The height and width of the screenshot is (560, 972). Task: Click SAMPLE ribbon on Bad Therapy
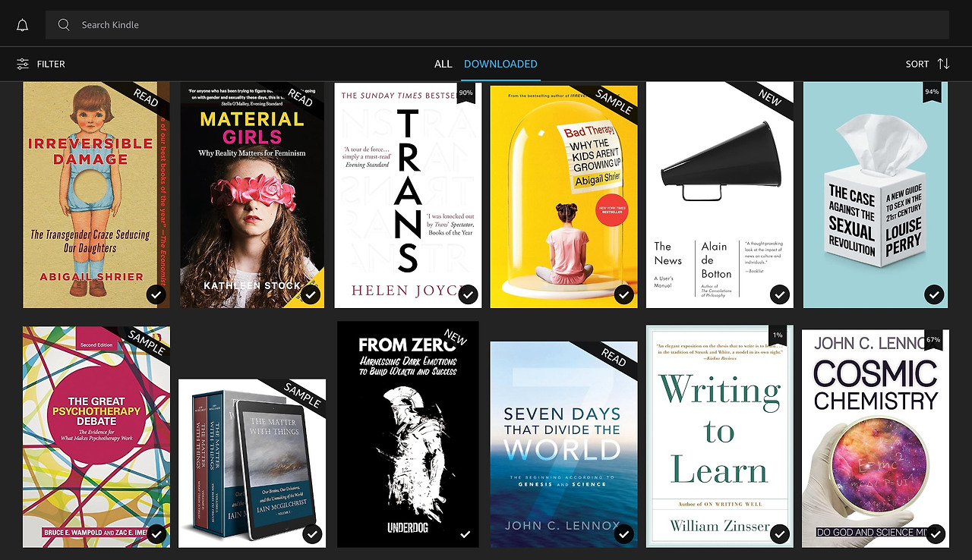click(x=614, y=102)
